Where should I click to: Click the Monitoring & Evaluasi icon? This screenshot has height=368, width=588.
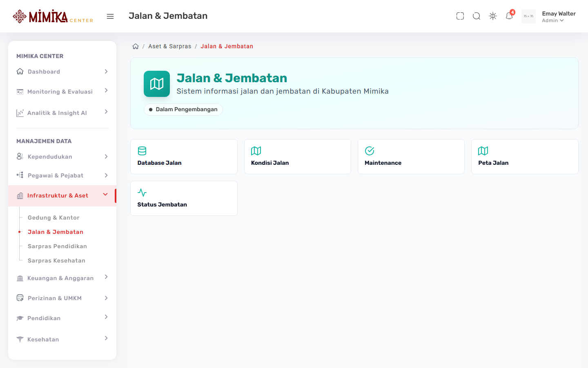click(x=20, y=92)
